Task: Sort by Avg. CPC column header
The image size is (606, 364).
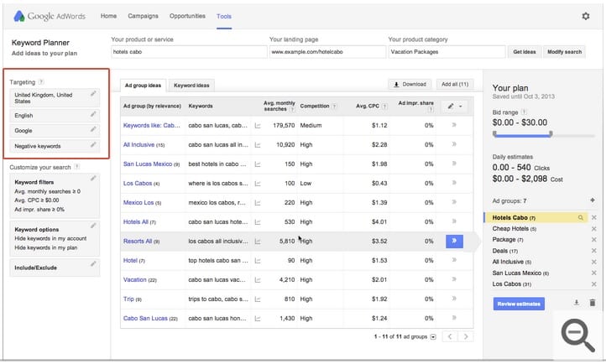Action: click(x=368, y=106)
